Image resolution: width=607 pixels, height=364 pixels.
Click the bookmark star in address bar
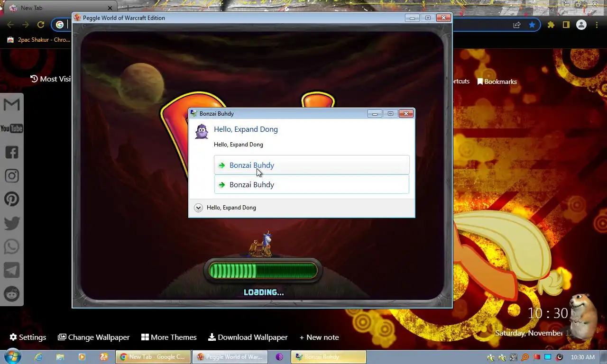coord(532,25)
